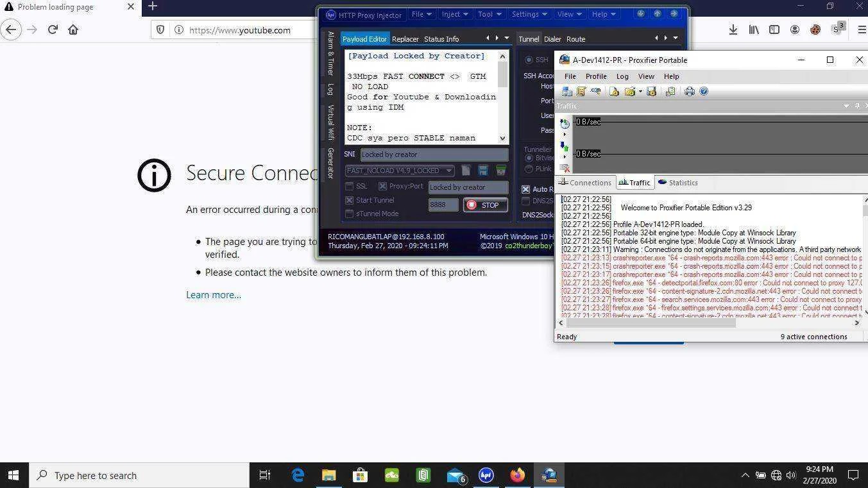This screenshot has height=488, width=868.
Task: Switch to Replacer tab
Action: pyautogui.click(x=405, y=39)
